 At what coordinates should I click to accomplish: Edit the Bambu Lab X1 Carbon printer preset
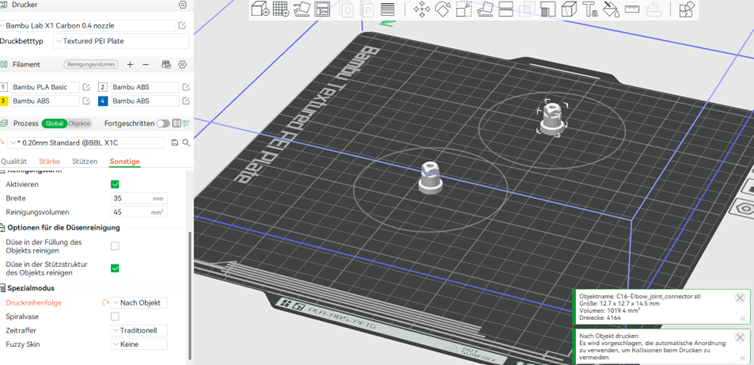(182, 25)
